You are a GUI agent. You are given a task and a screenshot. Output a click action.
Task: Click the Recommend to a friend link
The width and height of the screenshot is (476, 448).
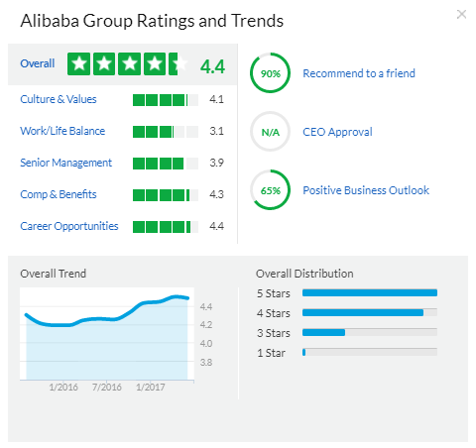359,73
